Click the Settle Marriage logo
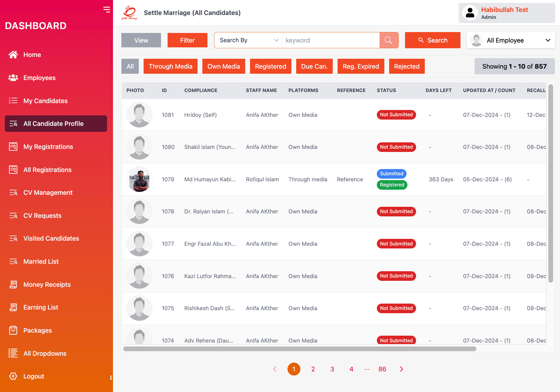This screenshot has height=392, width=560. pyautogui.click(x=130, y=13)
